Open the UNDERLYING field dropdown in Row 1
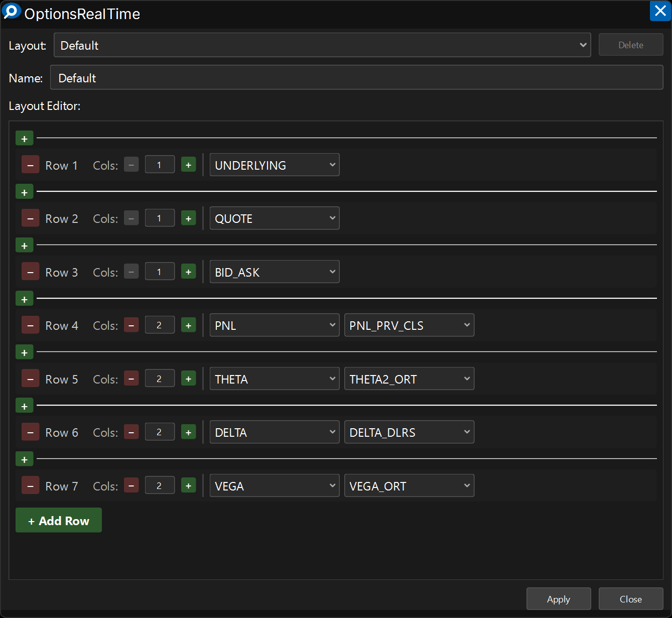The height and width of the screenshot is (618, 672). click(274, 165)
